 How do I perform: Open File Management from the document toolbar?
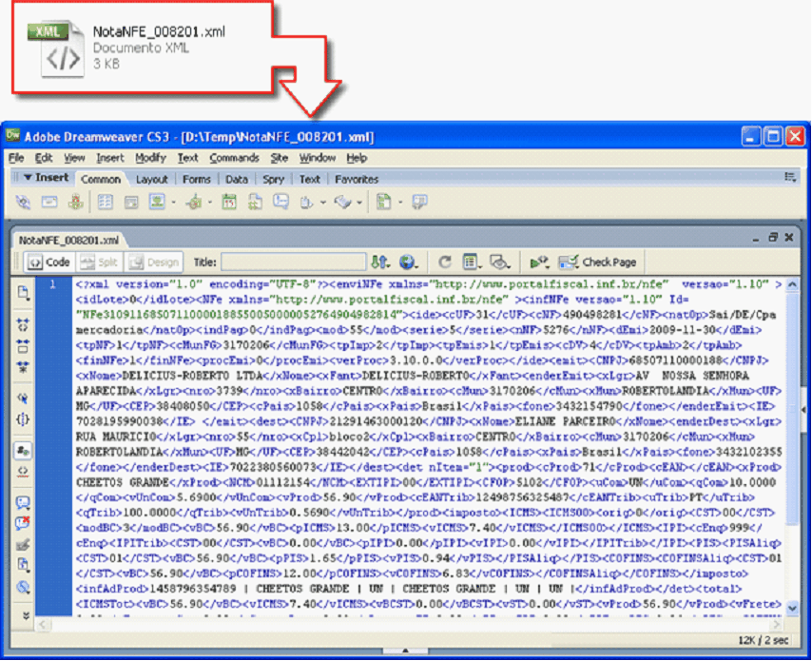tap(380, 262)
